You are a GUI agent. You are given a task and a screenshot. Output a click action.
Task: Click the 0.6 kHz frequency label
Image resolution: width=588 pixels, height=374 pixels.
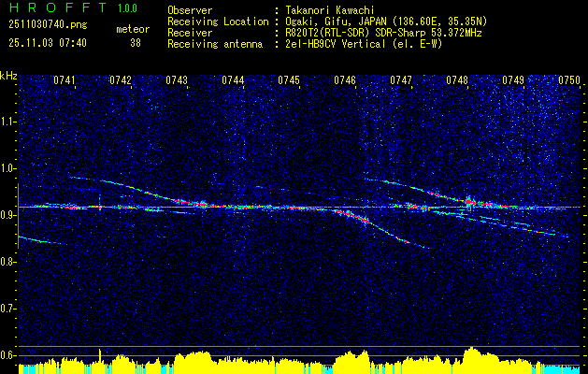[x=7, y=355]
